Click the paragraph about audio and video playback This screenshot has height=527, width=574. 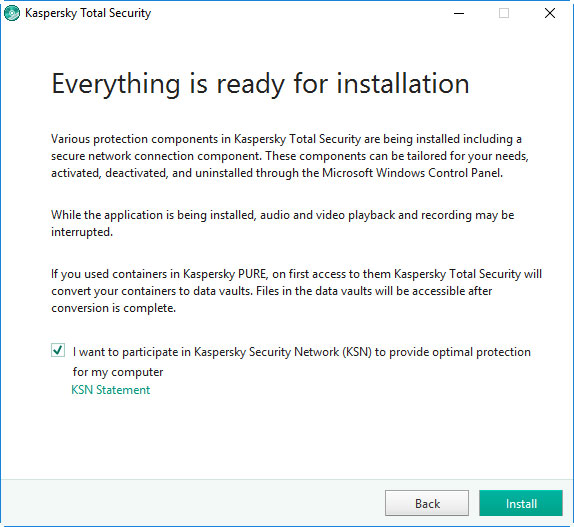pos(283,223)
